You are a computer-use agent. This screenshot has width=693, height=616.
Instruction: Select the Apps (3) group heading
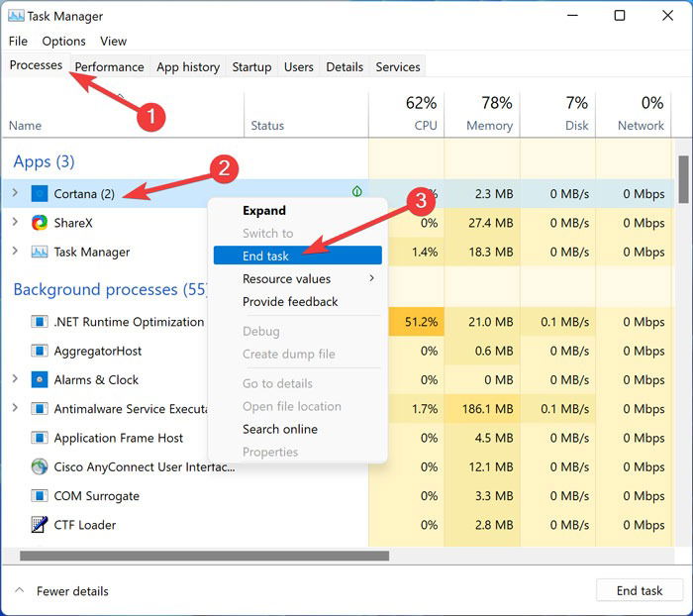44,161
